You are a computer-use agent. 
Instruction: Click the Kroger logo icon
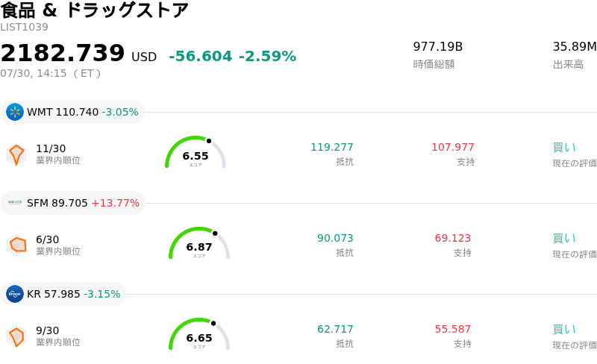pos(15,294)
